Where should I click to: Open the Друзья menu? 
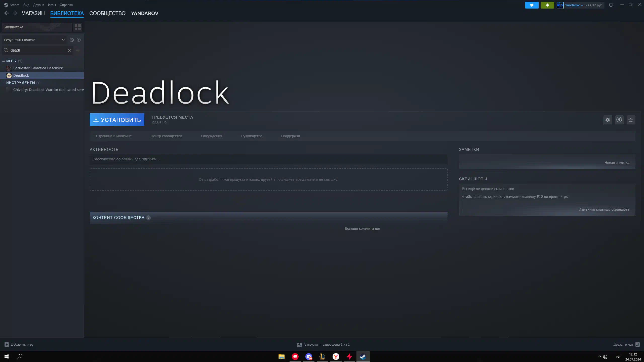click(38, 5)
